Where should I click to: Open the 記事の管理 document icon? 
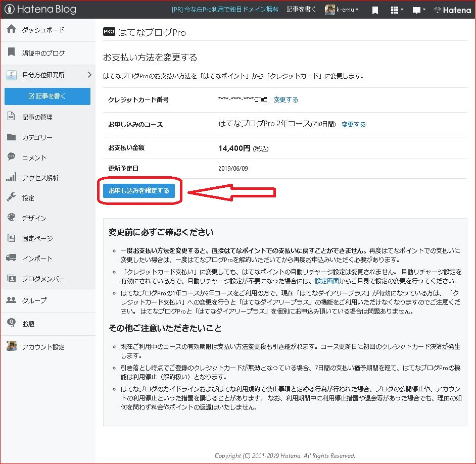click(11, 116)
